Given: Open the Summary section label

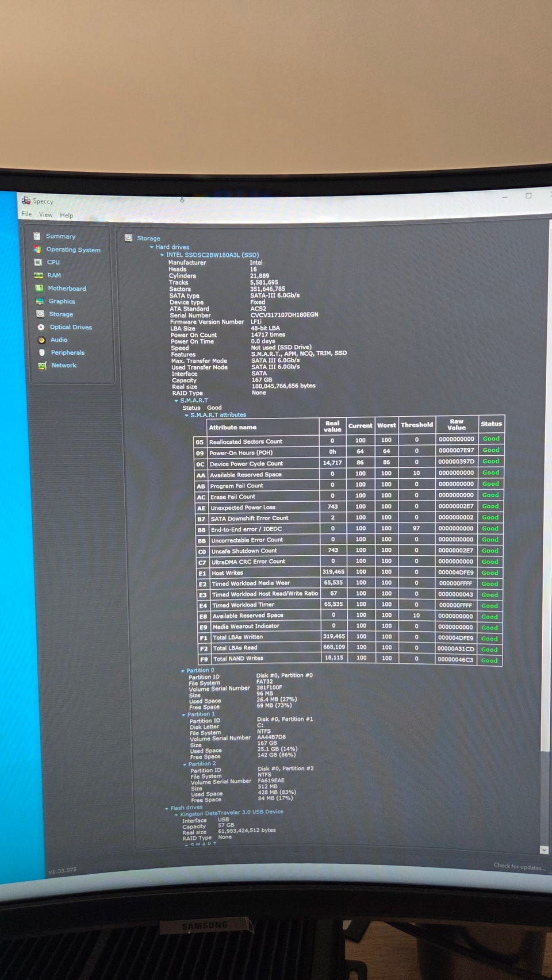Looking at the screenshot, I should point(60,236).
